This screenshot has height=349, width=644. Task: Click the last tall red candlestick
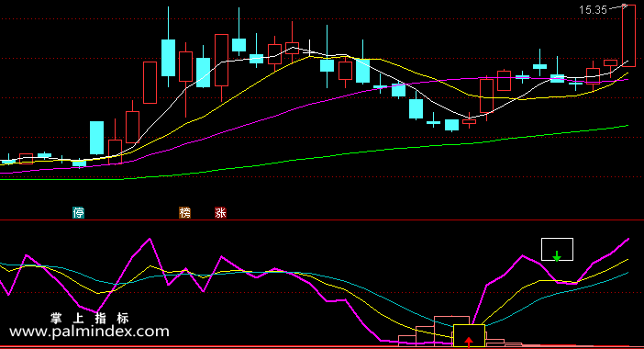coord(628,36)
